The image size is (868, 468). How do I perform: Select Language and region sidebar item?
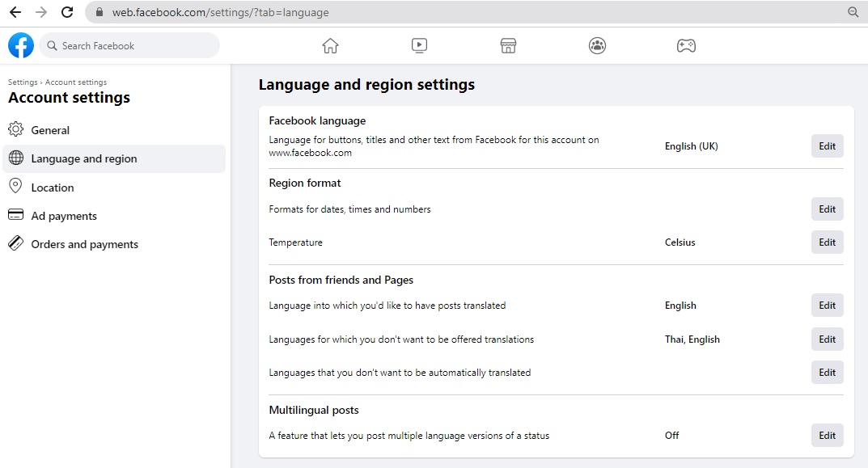[x=84, y=158]
